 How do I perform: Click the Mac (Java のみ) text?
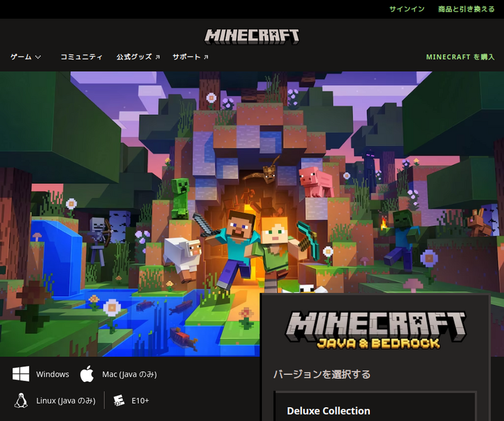[129, 374]
